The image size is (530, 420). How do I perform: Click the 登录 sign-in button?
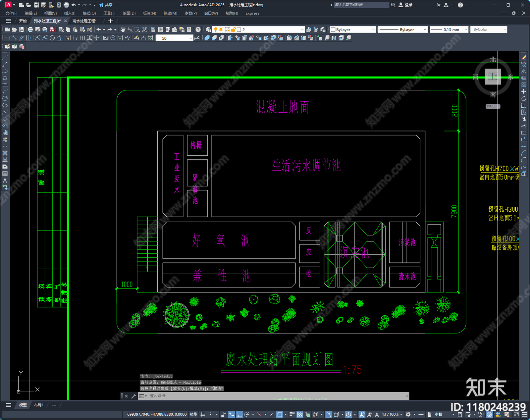coord(406,5)
